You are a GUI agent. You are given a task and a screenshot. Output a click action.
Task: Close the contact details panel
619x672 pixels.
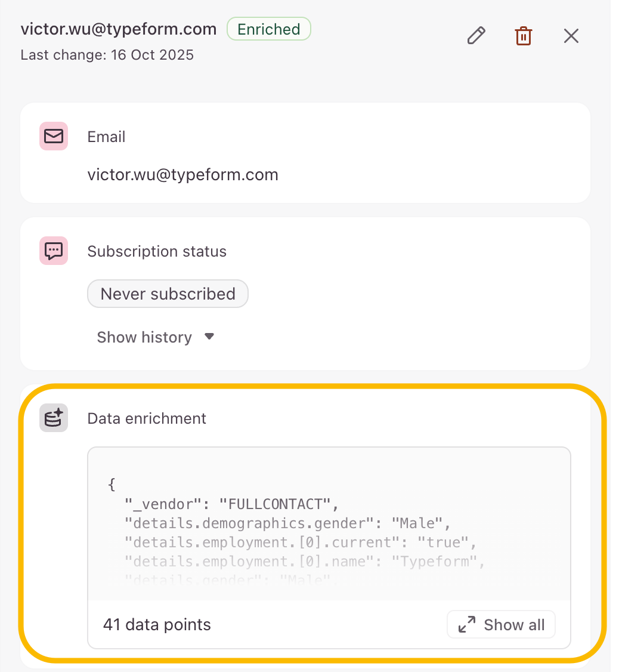[571, 36]
